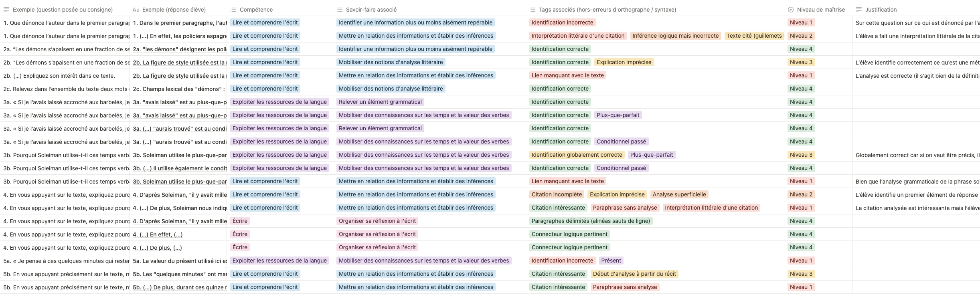This screenshot has height=297, width=980.
Task: Click the justification 'L'élève identifie correctement ce qu'est une mét'
Action: point(916,63)
